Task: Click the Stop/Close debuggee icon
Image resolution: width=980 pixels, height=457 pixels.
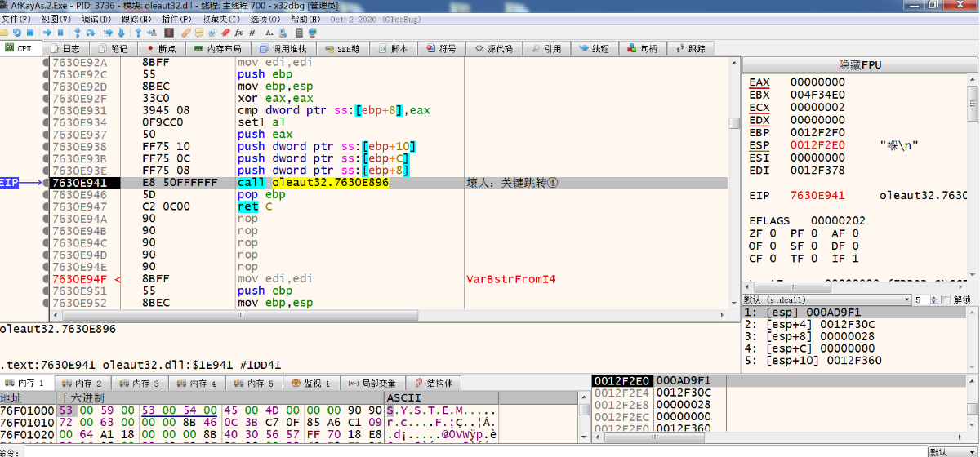Action: pos(30,33)
